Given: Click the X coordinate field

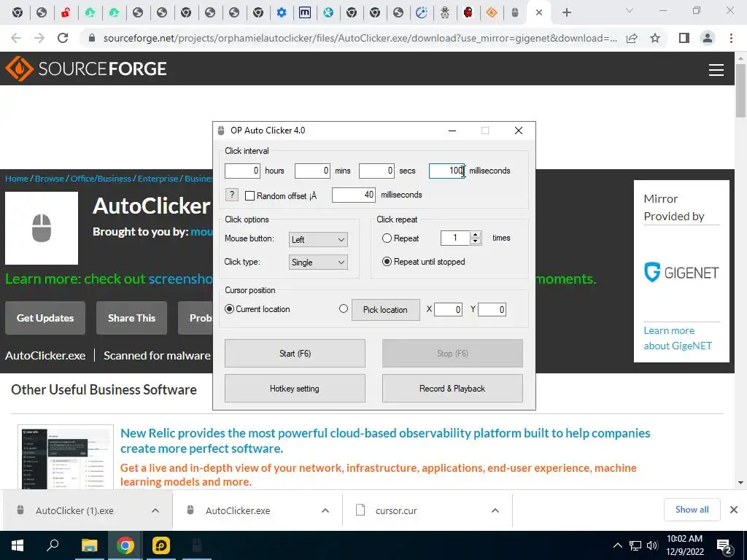Looking at the screenshot, I should [x=448, y=309].
